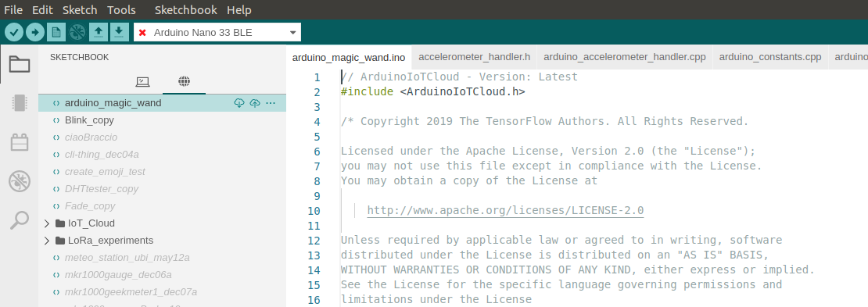The image size is (868, 307).
Task: Click the Upload arrow button
Action: 35,32
